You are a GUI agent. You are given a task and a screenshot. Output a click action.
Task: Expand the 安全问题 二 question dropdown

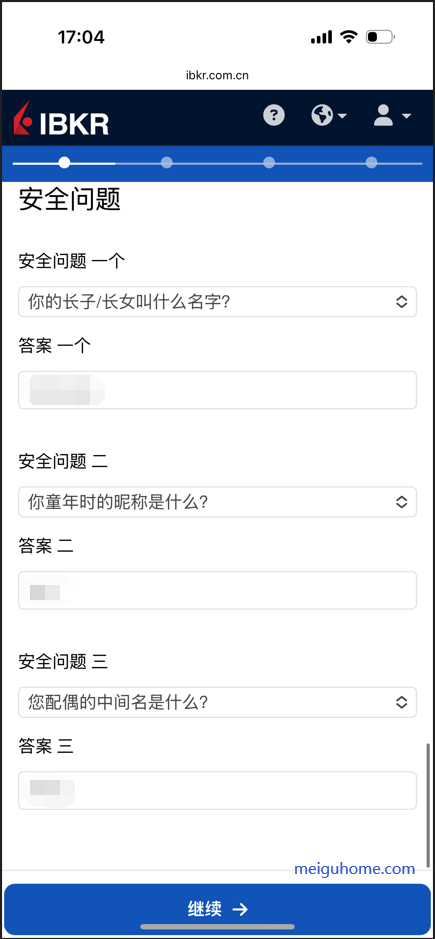click(217, 502)
